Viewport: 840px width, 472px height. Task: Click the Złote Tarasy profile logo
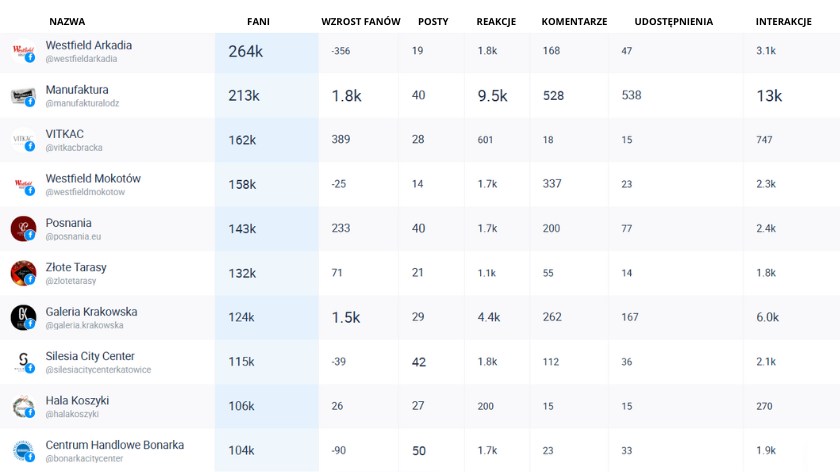[23, 273]
